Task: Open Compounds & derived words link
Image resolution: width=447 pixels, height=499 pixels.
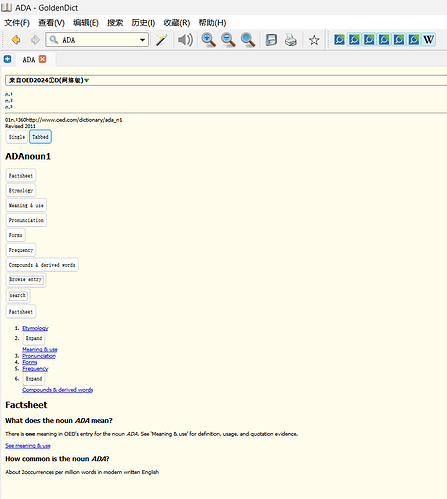Action: pyautogui.click(x=57, y=390)
